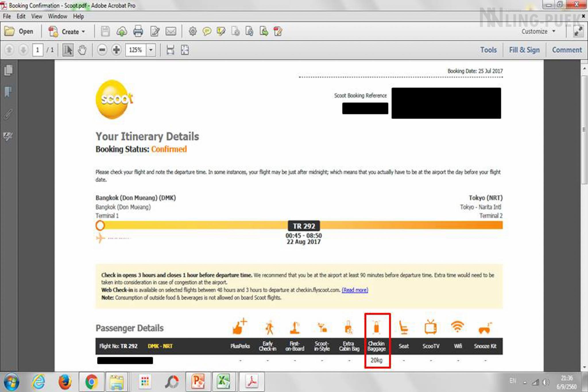Click the scrollbar down arrow

click(585, 367)
